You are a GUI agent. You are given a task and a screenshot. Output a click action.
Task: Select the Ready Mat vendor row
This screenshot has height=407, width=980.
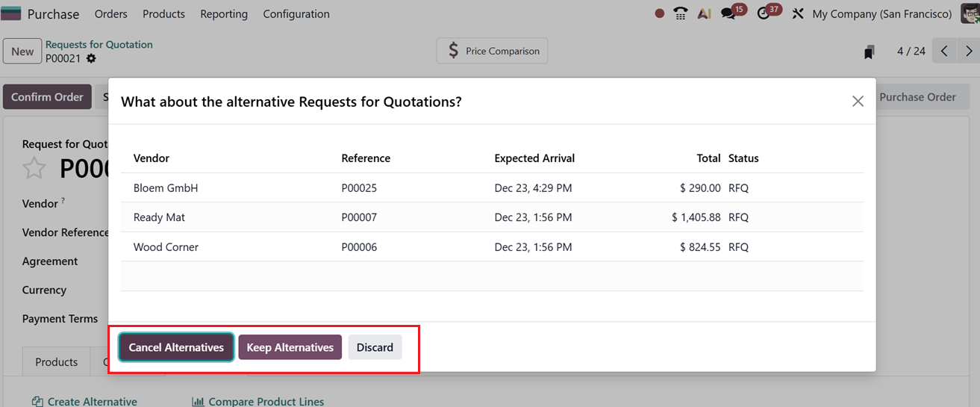coord(492,217)
